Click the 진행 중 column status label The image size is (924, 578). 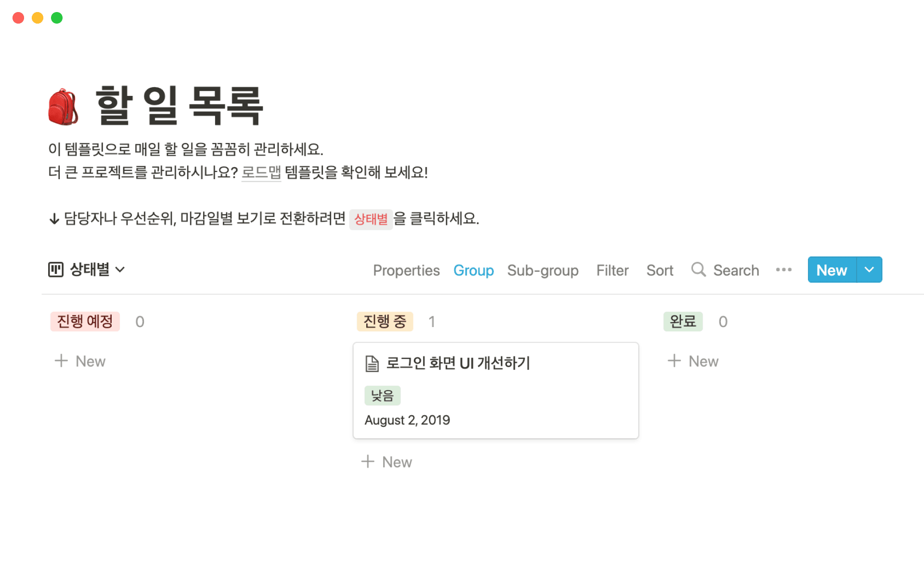tap(385, 321)
